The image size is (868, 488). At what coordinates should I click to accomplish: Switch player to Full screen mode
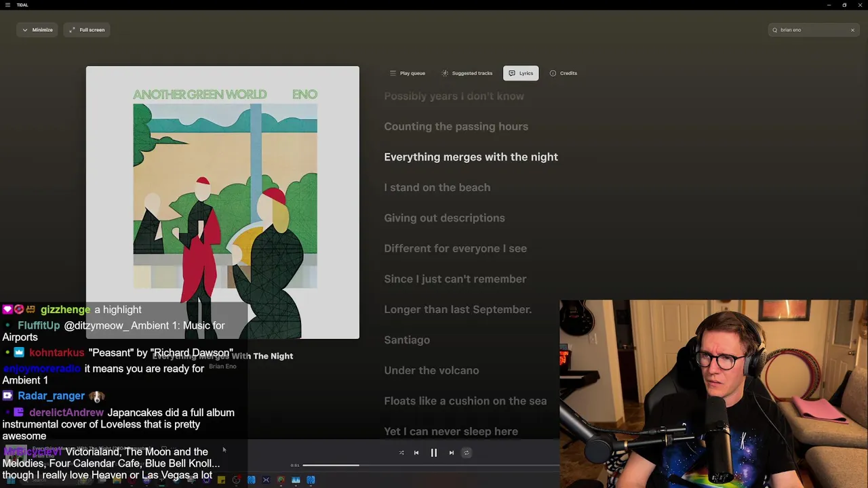click(87, 30)
